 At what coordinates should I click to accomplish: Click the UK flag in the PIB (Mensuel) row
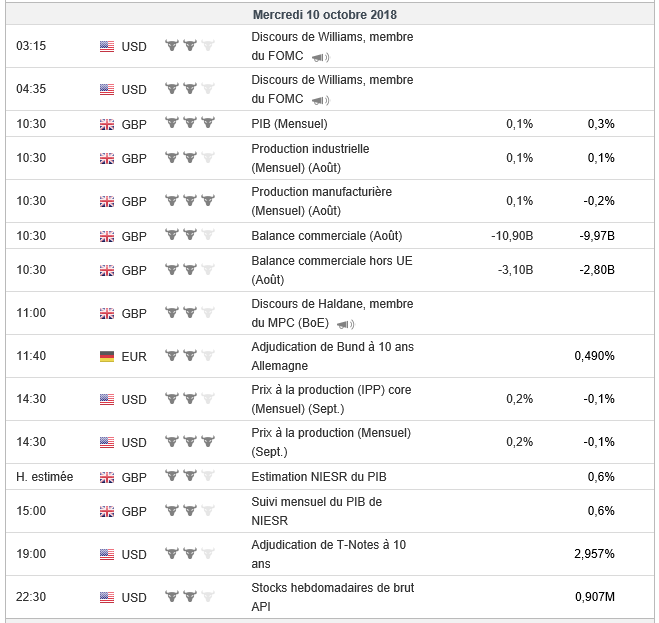pyautogui.click(x=107, y=124)
